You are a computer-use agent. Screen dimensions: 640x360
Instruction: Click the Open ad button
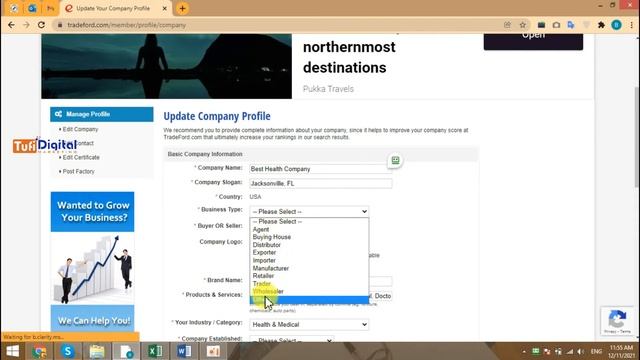click(x=533, y=41)
